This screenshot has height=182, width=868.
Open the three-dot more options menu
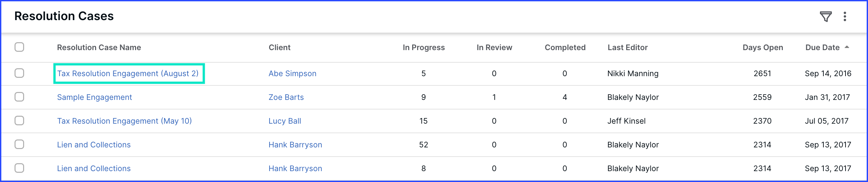(845, 16)
